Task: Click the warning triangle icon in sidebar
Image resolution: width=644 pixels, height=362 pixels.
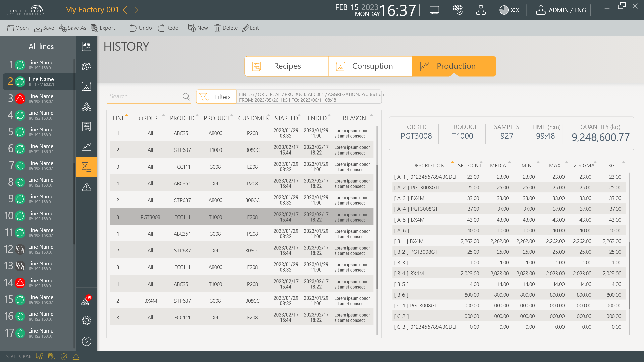Action: [x=87, y=187]
